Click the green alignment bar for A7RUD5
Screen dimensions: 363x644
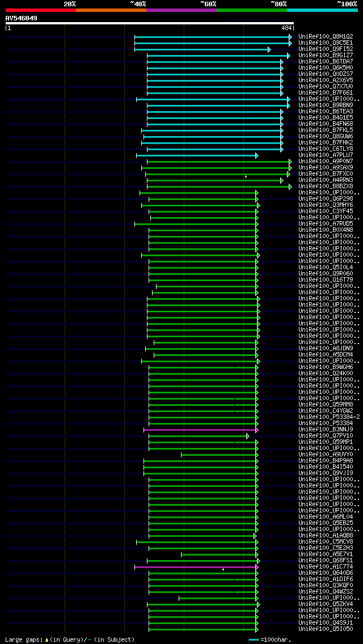pyautogui.click(x=195, y=224)
